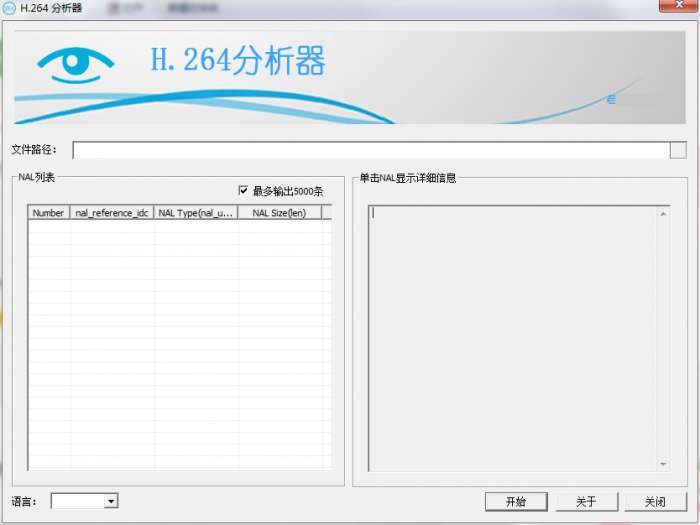Click the 开始 start button
Screen dimensions: 700x525
516,501
